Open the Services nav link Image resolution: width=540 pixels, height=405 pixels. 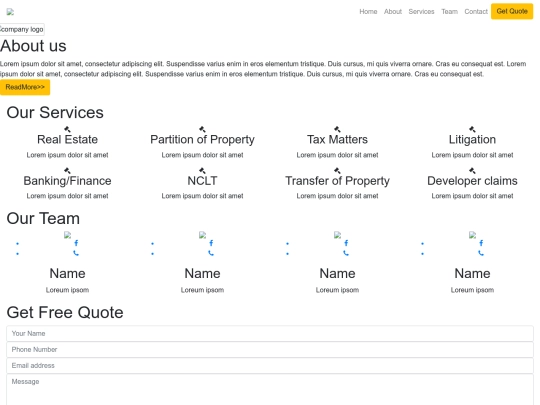422,12
